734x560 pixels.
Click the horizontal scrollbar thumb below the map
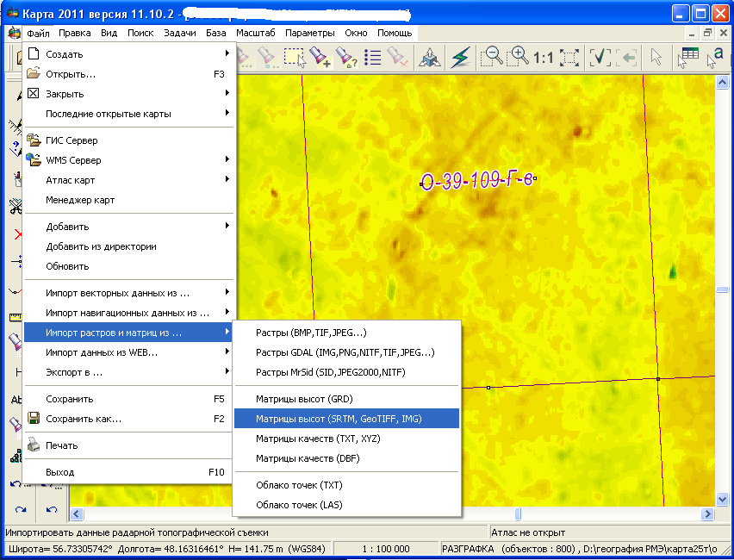pos(518,514)
